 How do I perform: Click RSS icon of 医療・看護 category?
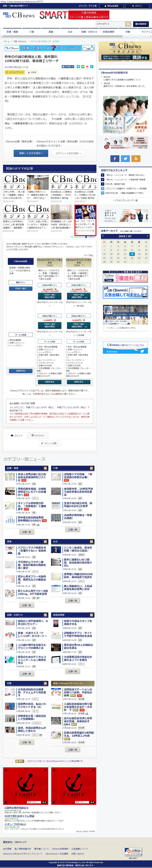point(45,468)
